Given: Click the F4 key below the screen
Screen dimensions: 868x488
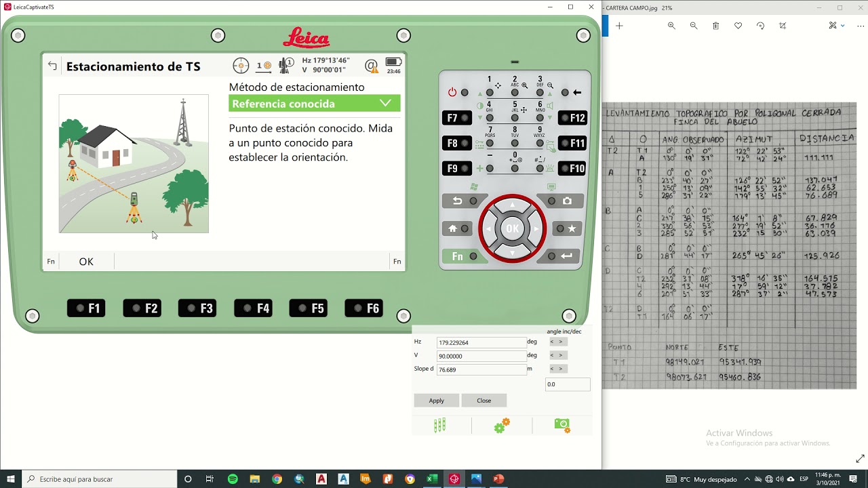Looking at the screenshot, I should (x=254, y=308).
